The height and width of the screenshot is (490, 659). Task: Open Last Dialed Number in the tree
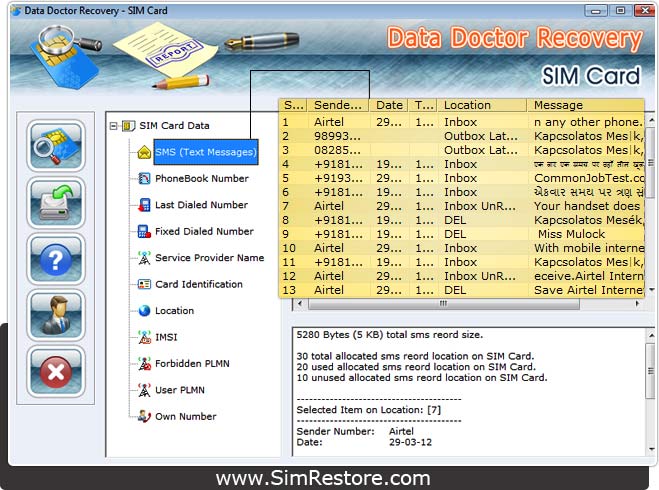pos(201,205)
